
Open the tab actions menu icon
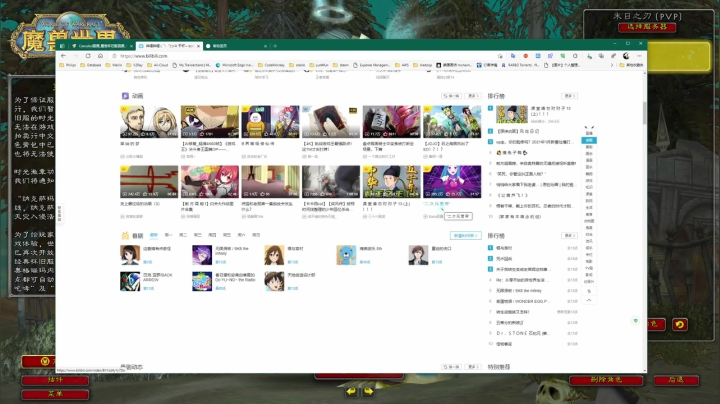pyautogui.click(x=62, y=46)
